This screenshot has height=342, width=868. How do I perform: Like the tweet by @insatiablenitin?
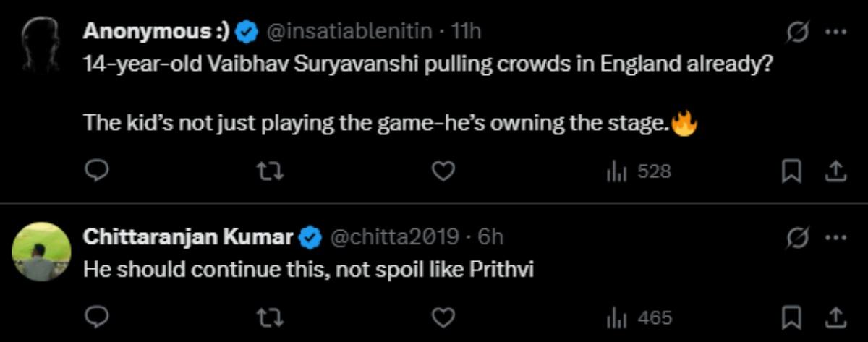[443, 171]
